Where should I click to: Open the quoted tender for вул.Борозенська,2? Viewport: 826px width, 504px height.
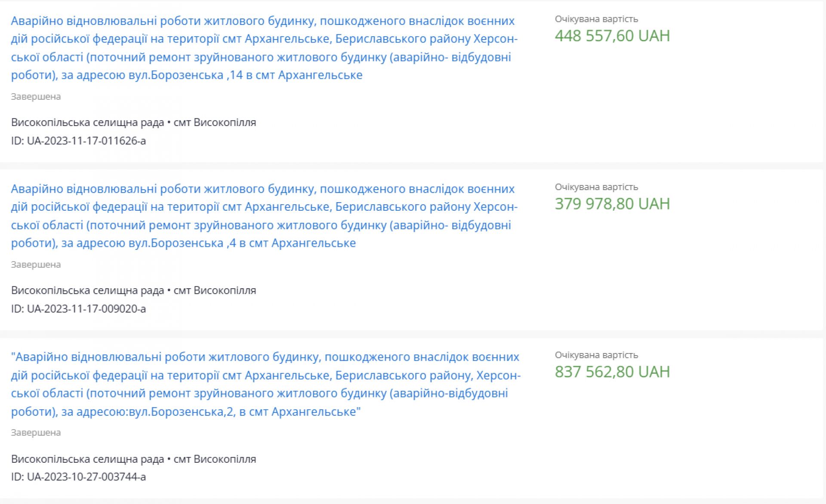[x=265, y=384]
